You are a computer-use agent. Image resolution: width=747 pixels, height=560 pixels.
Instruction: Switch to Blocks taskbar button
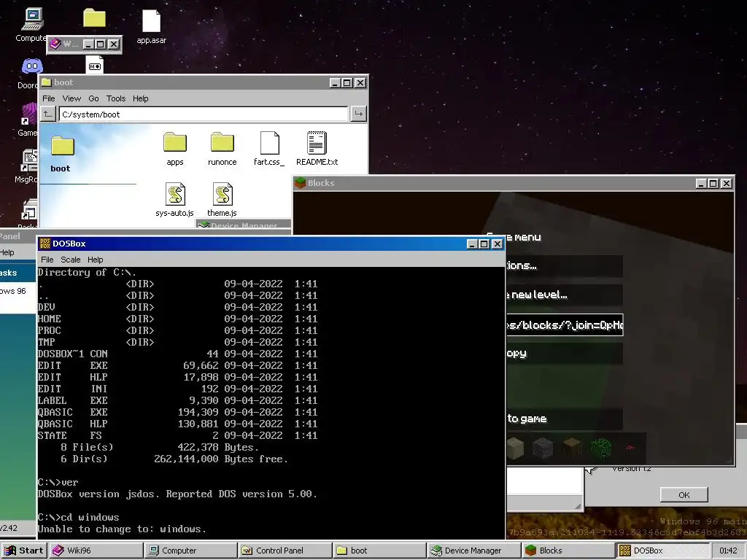(x=568, y=551)
